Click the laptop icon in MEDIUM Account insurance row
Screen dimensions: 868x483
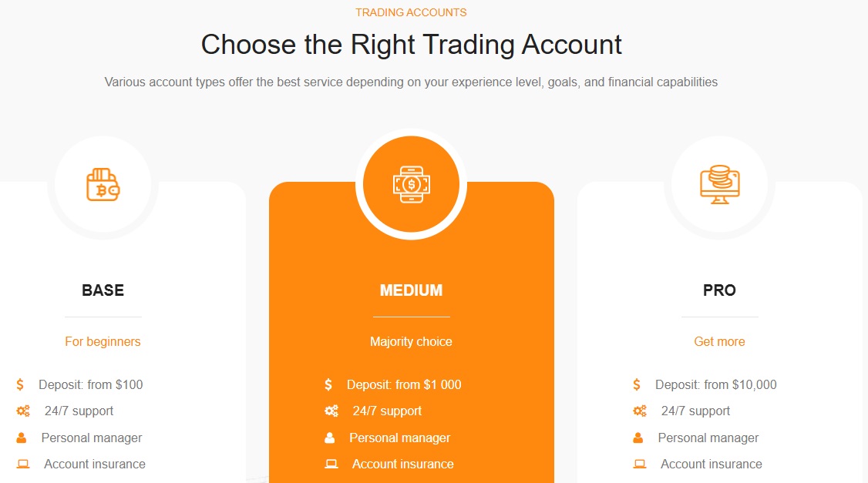pos(331,465)
